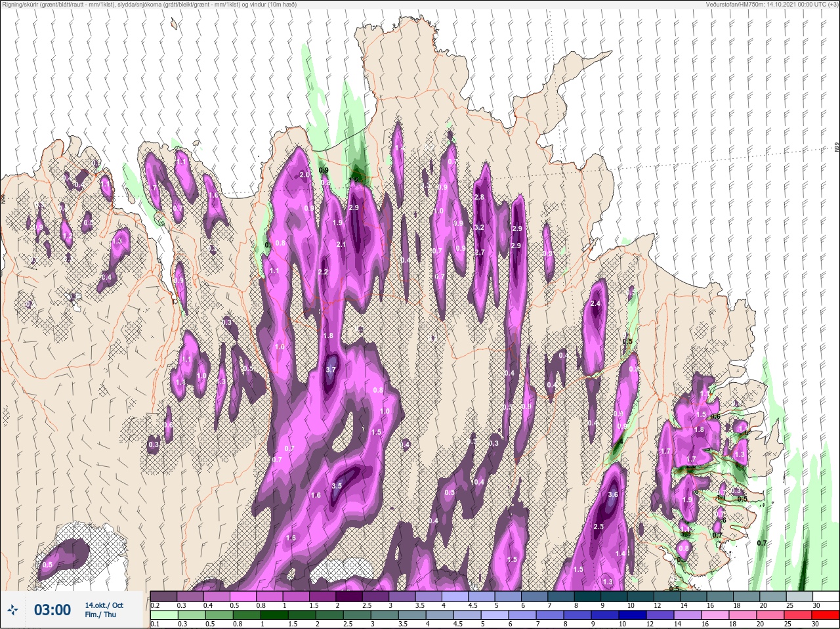
Task: Select the first dark purple 0.2 swatch in upper legend
Action: point(163,596)
